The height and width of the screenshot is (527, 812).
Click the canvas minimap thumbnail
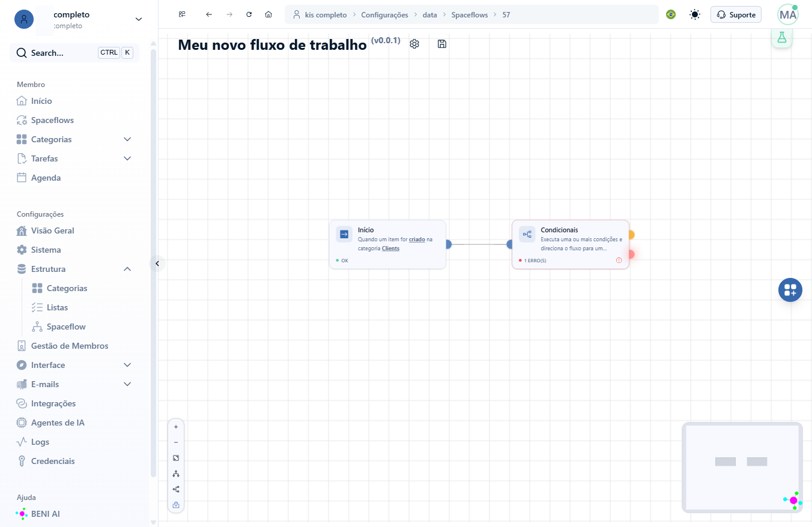[x=742, y=468]
